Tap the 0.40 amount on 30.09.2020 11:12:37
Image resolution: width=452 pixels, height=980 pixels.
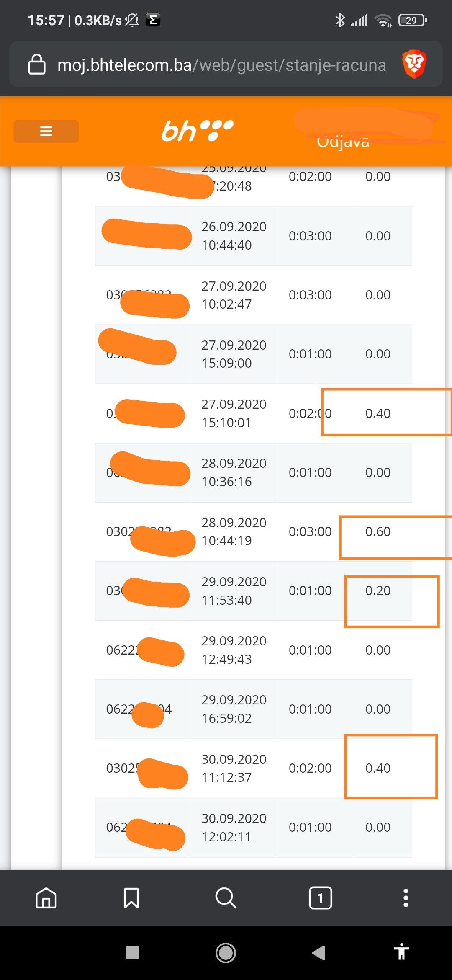coord(378,768)
